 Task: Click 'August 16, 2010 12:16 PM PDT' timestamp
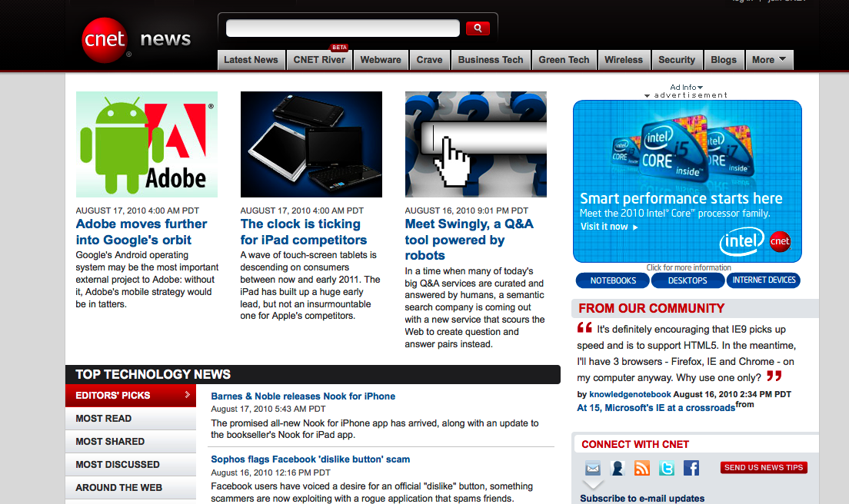(270, 472)
